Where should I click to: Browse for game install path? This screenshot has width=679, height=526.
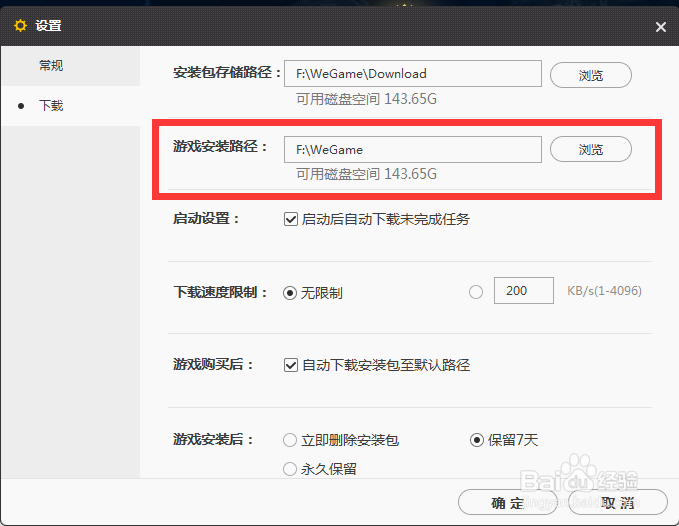[x=591, y=149]
